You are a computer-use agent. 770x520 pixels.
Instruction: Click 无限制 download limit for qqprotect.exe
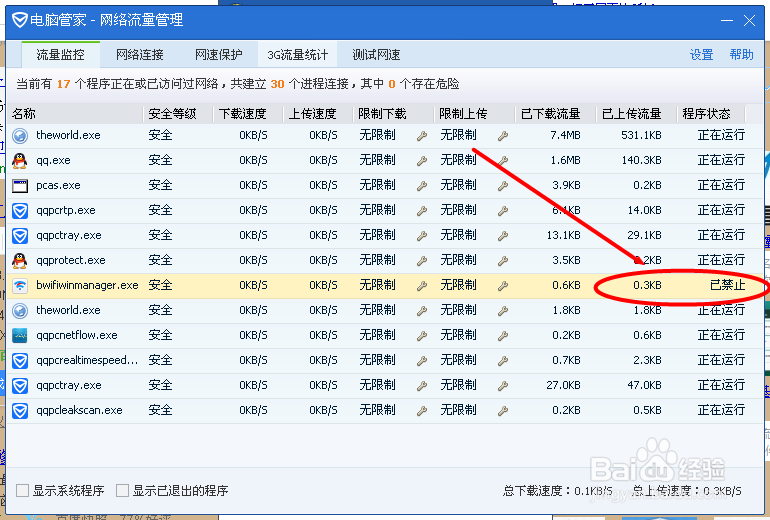point(377,260)
